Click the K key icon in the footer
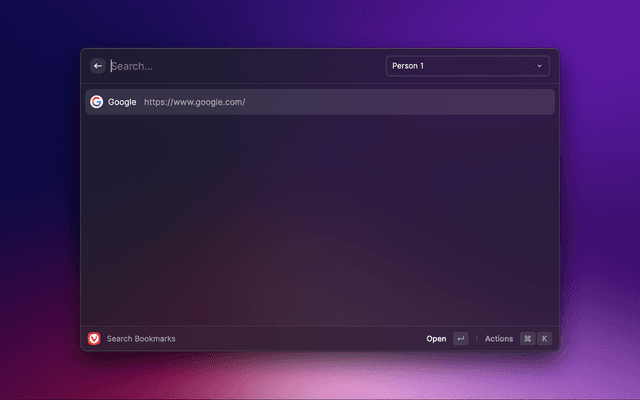Viewport: 640px width, 400px height. tap(544, 339)
